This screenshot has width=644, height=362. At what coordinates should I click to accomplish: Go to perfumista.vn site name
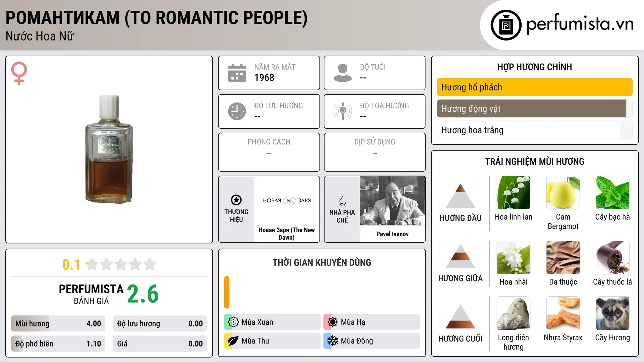tap(580, 24)
